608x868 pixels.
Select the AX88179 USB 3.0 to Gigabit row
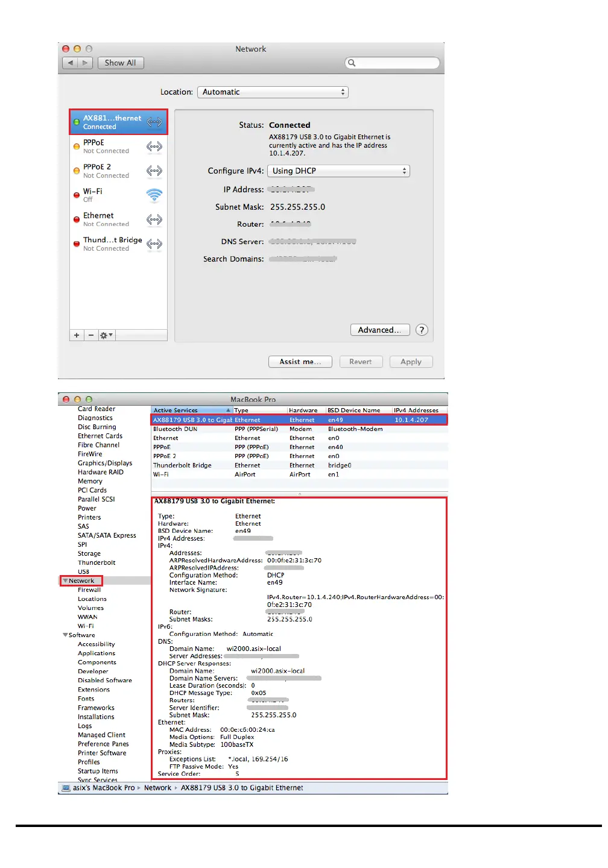(x=299, y=420)
